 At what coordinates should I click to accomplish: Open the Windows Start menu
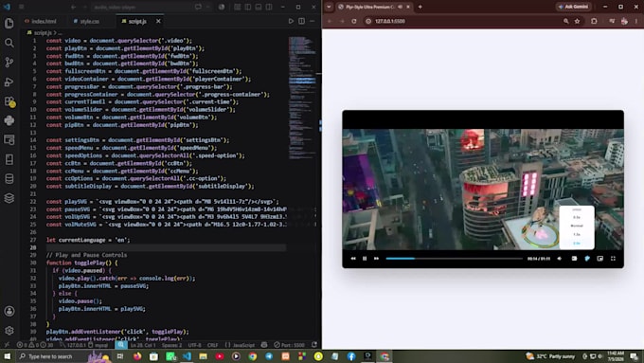click(7, 356)
